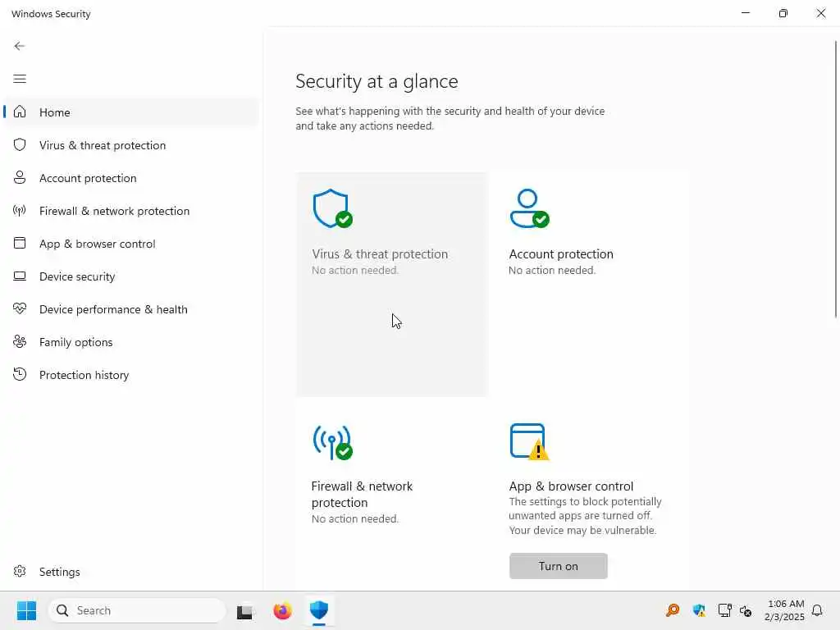
Task: Open the notification bell in taskbar
Action: tap(818, 610)
